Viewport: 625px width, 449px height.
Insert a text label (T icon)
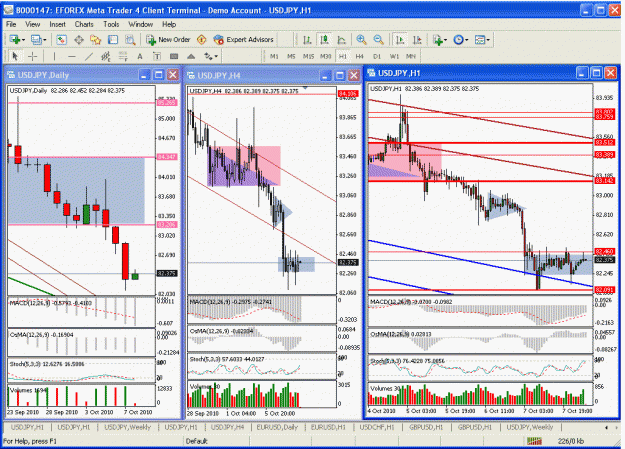pyautogui.click(x=157, y=56)
